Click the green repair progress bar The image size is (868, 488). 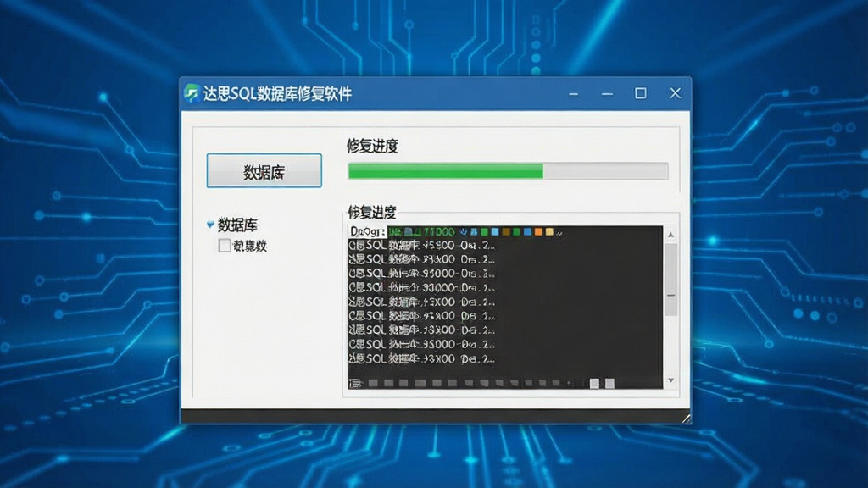click(x=508, y=171)
